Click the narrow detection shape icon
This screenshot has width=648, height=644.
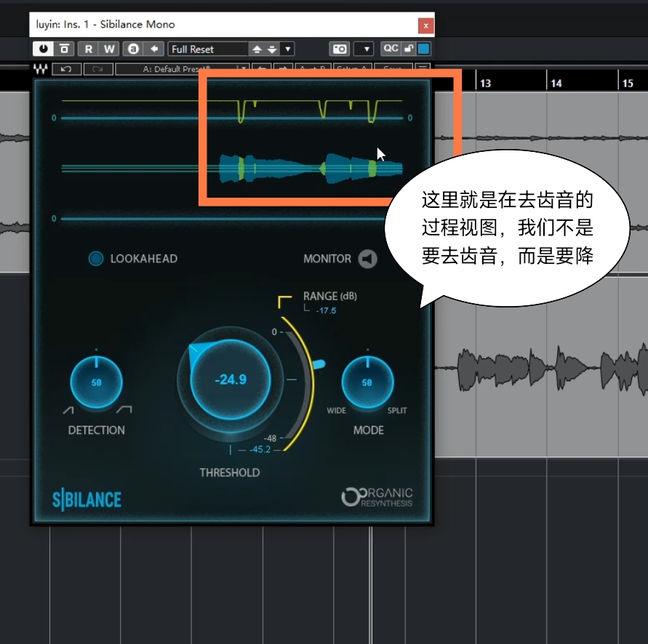click(x=68, y=410)
